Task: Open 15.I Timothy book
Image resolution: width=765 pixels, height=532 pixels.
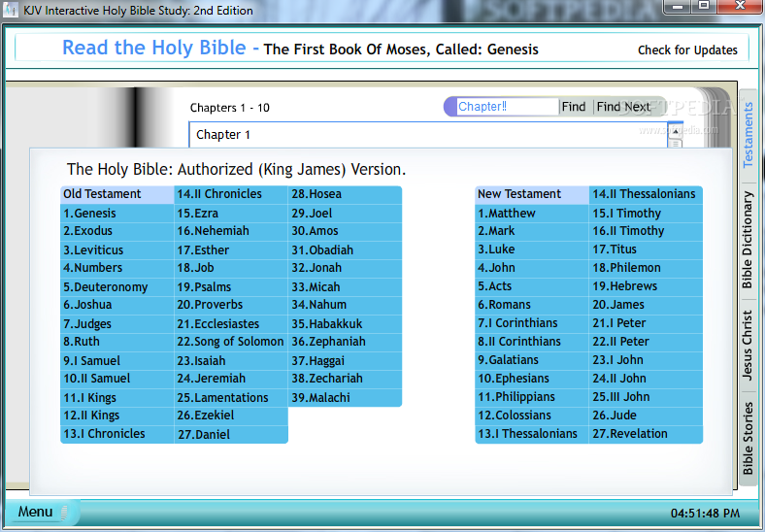Action: (x=646, y=214)
